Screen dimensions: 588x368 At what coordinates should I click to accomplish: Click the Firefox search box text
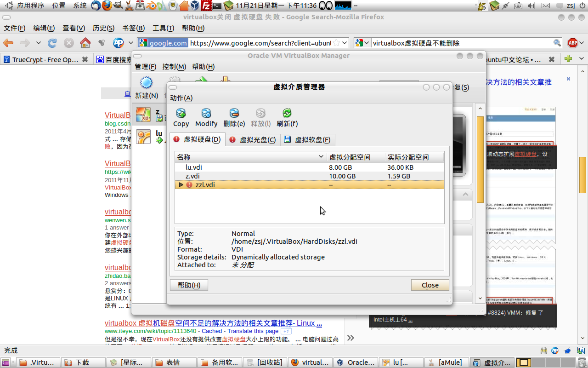pyautogui.click(x=416, y=43)
